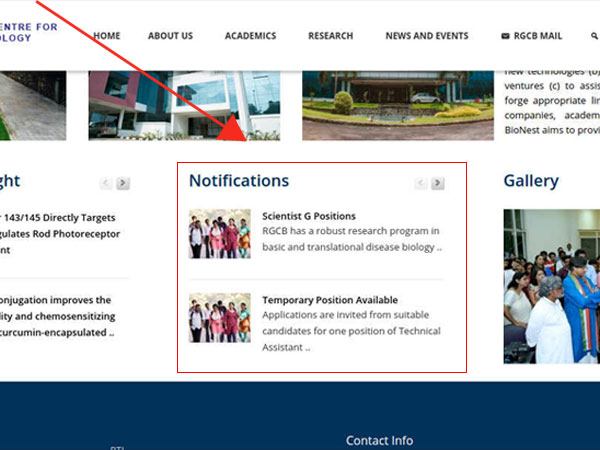This screenshot has width=600, height=450.
Task: Open Temporary Position Available notification
Action: [330, 300]
